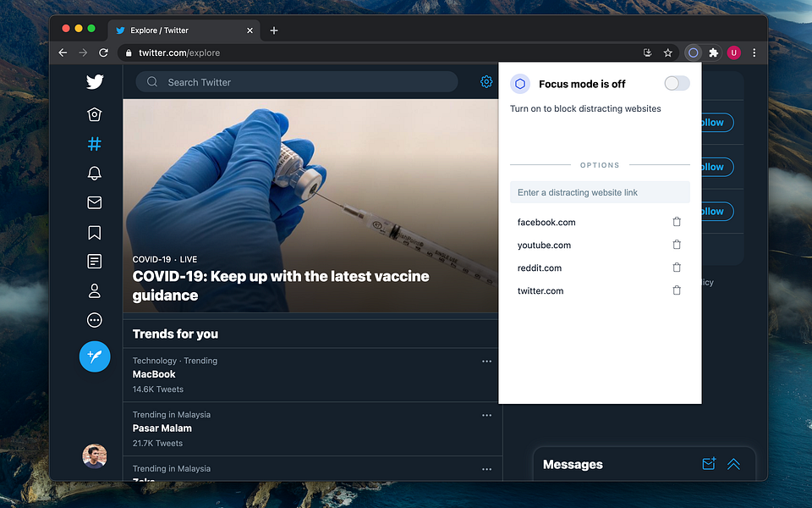Bookmark this page with star icon
Screen dimensions: 812x508
click(668, 52)
